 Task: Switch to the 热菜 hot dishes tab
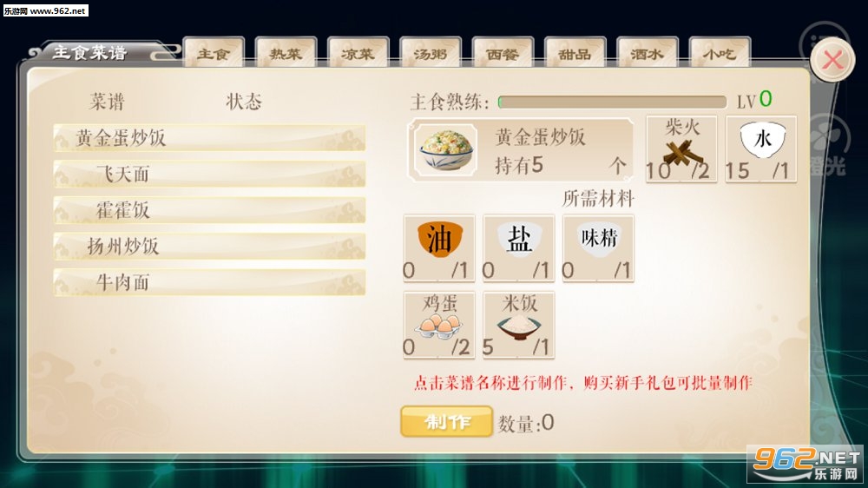pos(286,53)
